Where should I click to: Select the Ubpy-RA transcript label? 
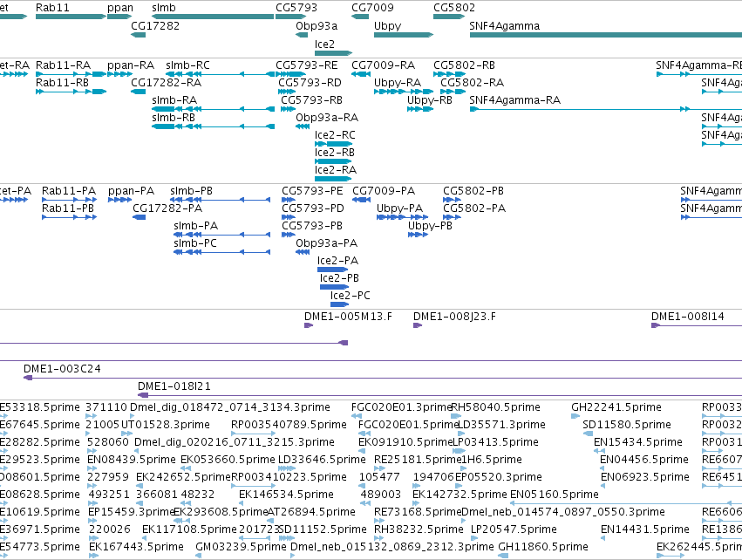tap(398, 83)
